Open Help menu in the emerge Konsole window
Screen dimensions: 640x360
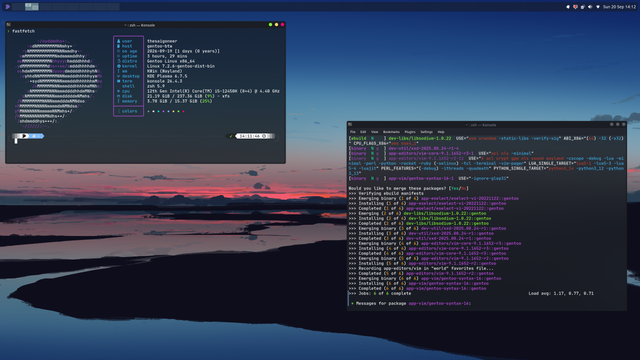pyautogui.click(x=441, y=132)
